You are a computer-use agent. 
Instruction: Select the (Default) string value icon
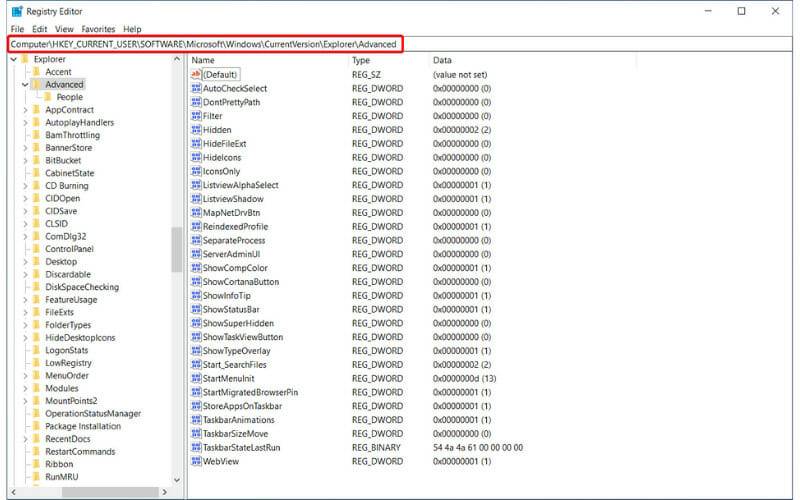[196, 74]
